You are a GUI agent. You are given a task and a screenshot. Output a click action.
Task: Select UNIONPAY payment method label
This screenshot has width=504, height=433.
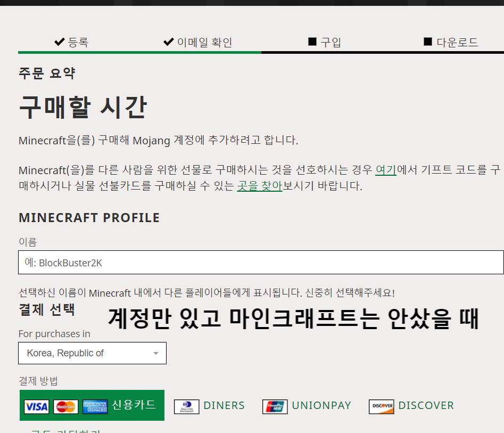tap(321, 406)
